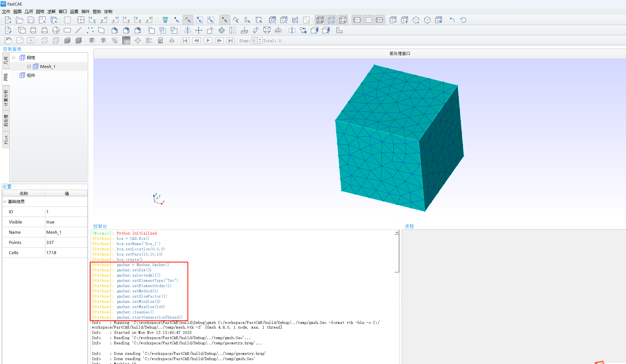Create a box with the cube icon
626x364 pixels.
(x=22, y=30)
